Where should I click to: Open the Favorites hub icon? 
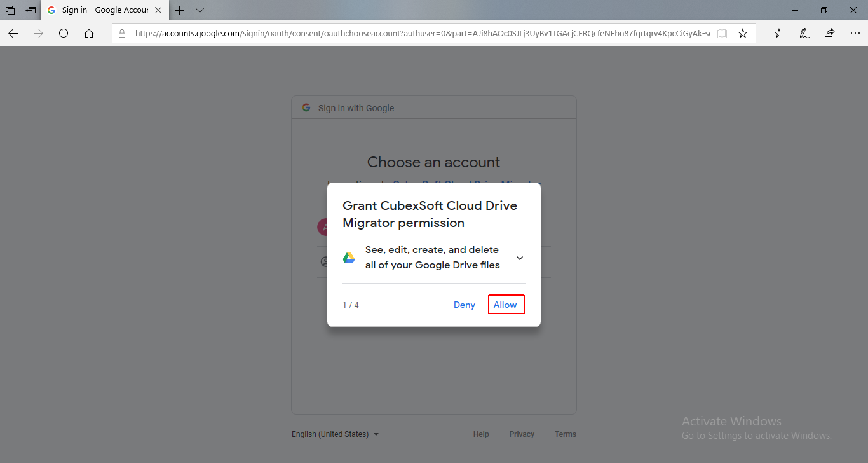click(779, 34)
